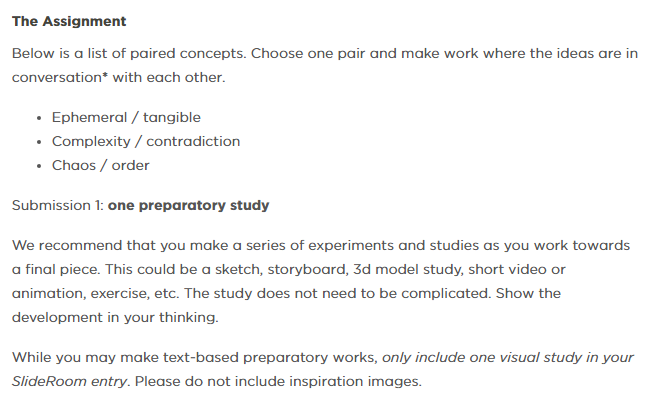The image size is (647, 397).
Task: Click the words "paired concepts"
Action: click(x=187, y=54)
